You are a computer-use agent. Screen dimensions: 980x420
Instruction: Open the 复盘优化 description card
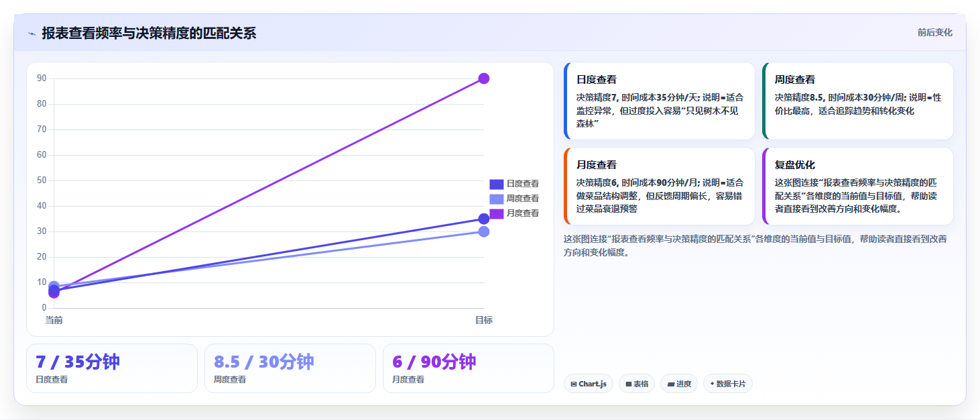click(x=858, y=187)
